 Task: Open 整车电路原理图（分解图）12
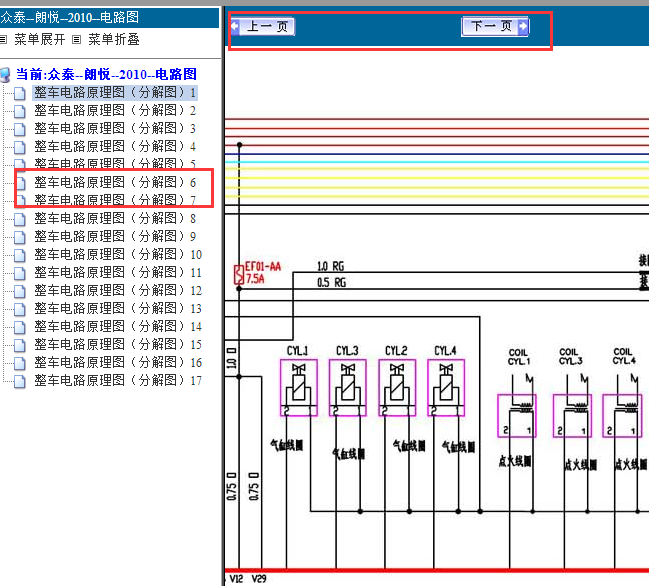(118, 291)
